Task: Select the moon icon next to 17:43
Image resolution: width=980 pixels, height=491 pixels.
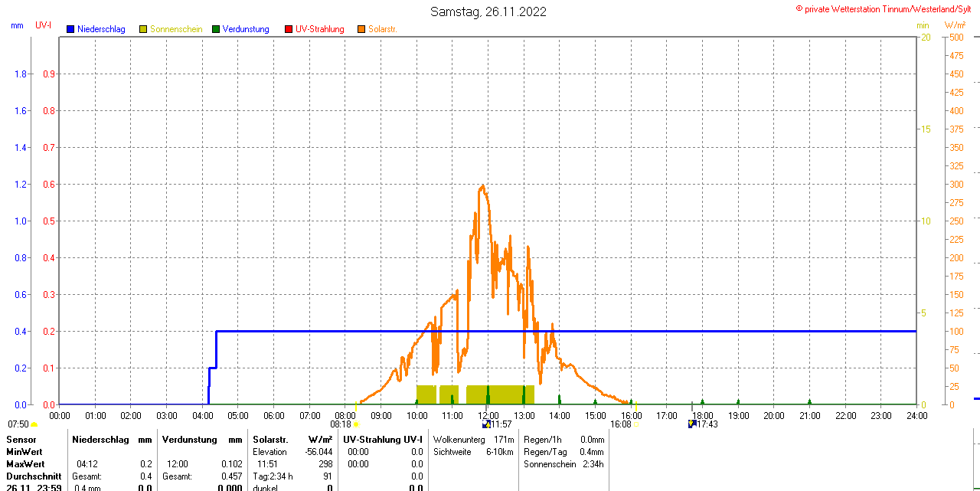Action: point(692,424)
